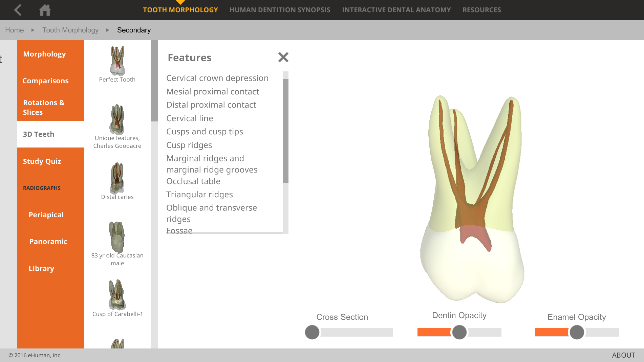Select Cusps and cusp tips feature

pos(205,132)
